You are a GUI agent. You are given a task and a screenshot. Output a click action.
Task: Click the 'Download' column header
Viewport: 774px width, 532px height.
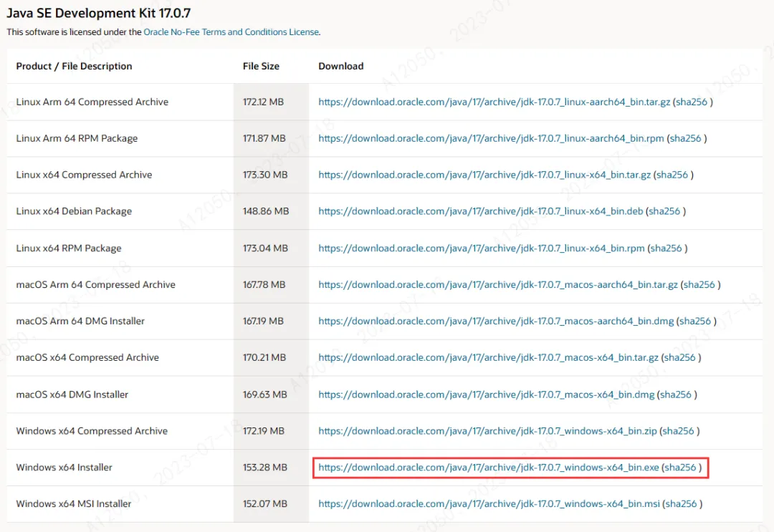click(341, 67)
